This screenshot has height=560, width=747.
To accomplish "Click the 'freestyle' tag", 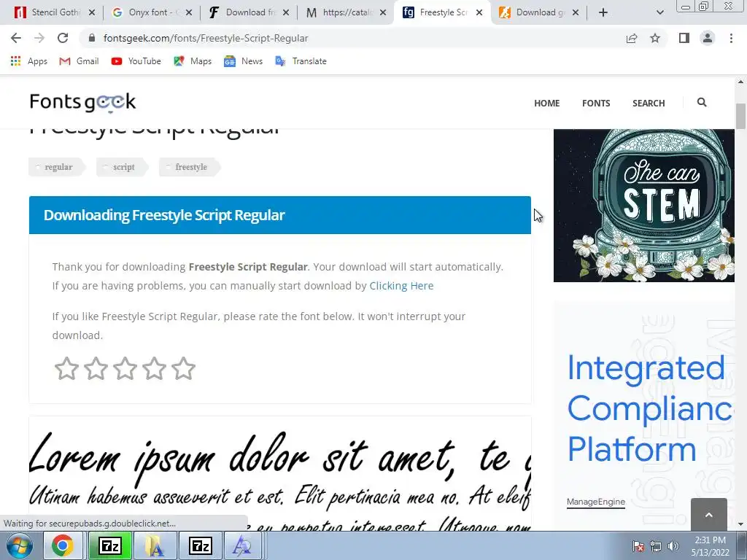I will point(189,167).
